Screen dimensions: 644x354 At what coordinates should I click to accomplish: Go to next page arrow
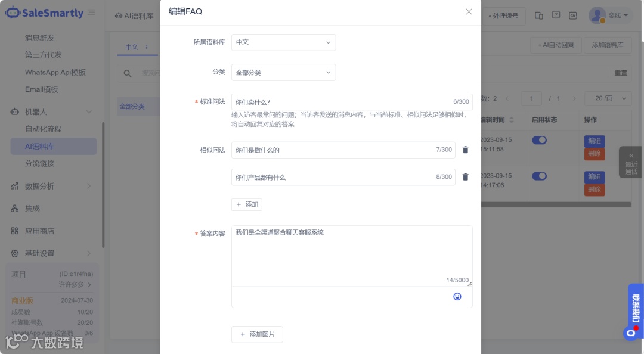pos(574,98)
